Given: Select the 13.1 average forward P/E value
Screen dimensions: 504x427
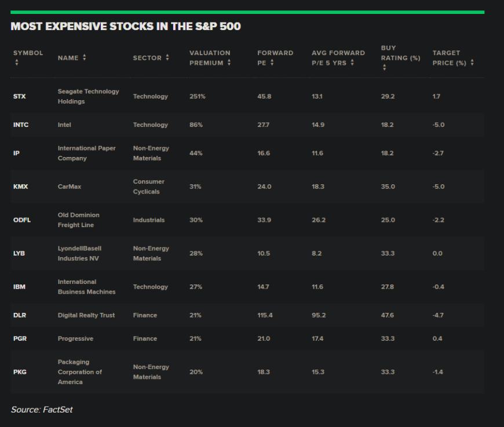Looking at the screenshot, I should [x=317, y=96].
